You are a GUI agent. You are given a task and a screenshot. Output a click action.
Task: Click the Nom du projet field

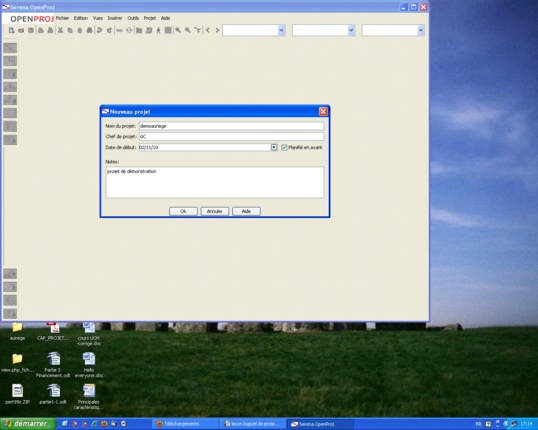pyautogui.click(x=231, y=126)
